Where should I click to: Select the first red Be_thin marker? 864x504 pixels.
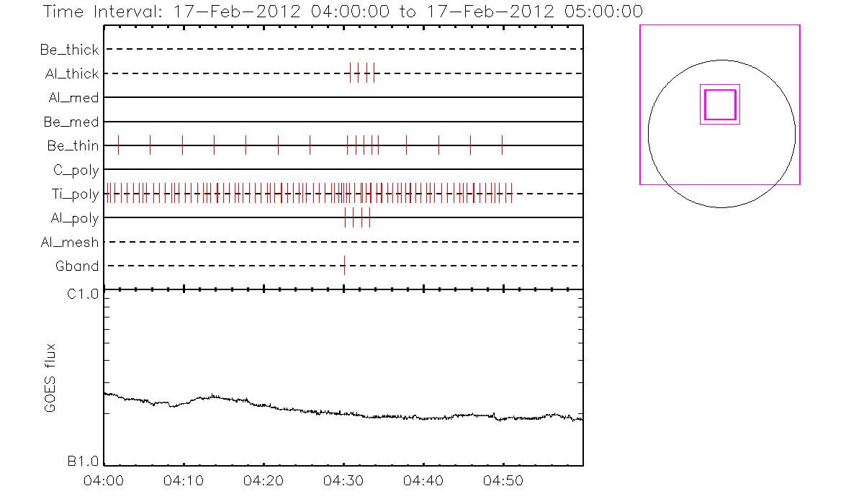(x=118, y=145)
